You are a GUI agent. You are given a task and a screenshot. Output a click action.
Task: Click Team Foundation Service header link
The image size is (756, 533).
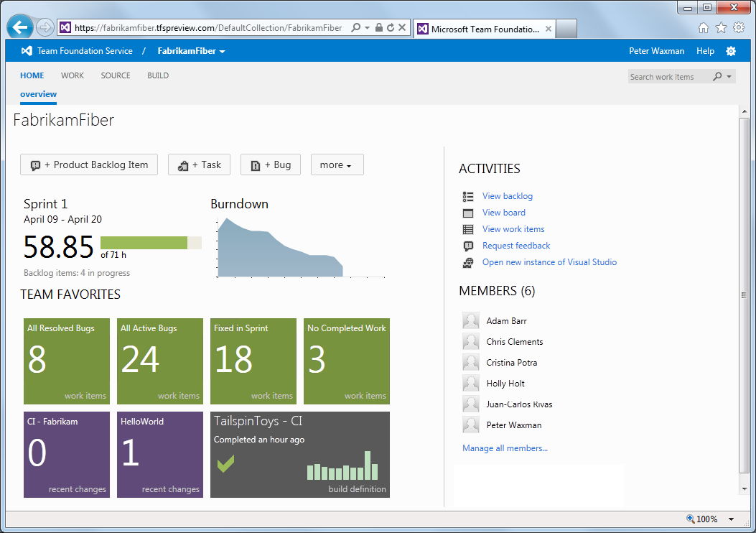(x=85, y=51)
